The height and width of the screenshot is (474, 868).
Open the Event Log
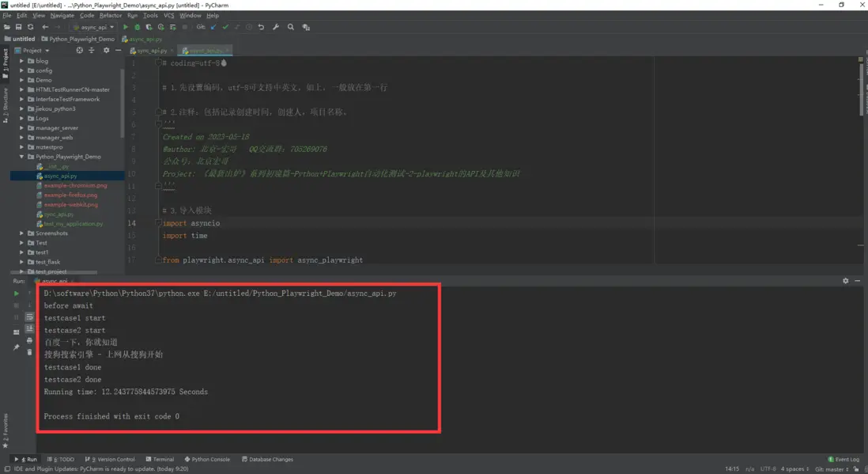pos(843,459)
